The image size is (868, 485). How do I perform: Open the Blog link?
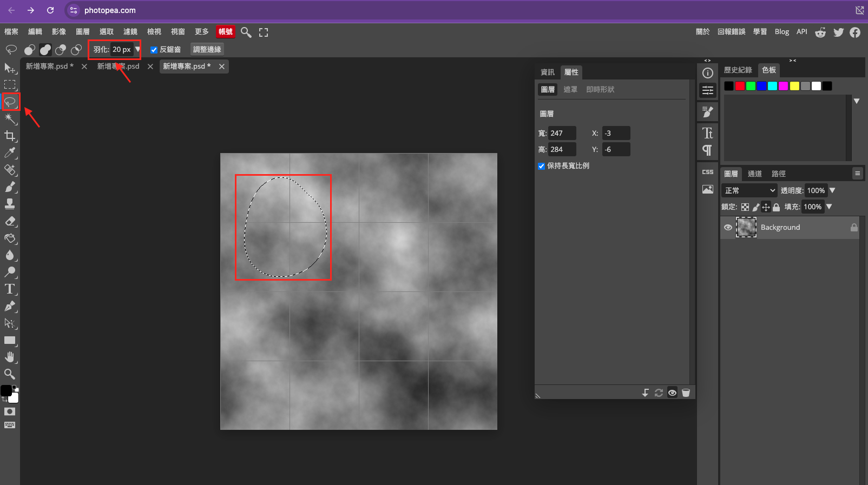tap(782, 32)
